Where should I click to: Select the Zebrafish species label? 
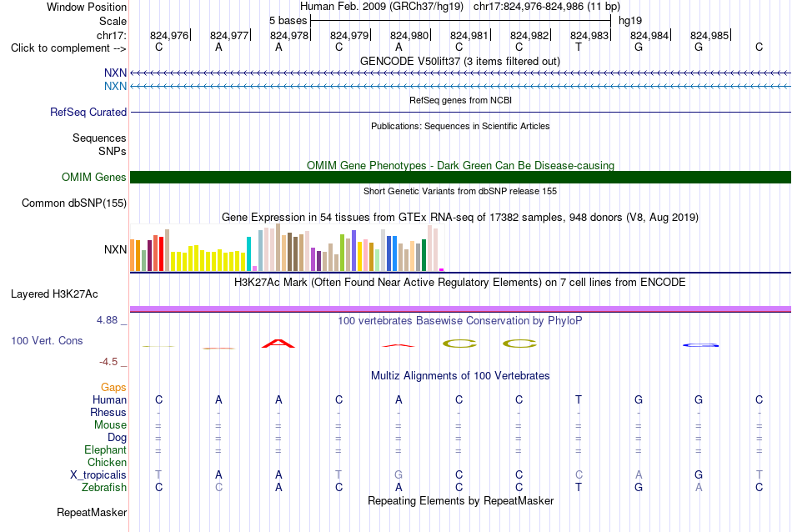pyautogui.click(x=104, y=488)
